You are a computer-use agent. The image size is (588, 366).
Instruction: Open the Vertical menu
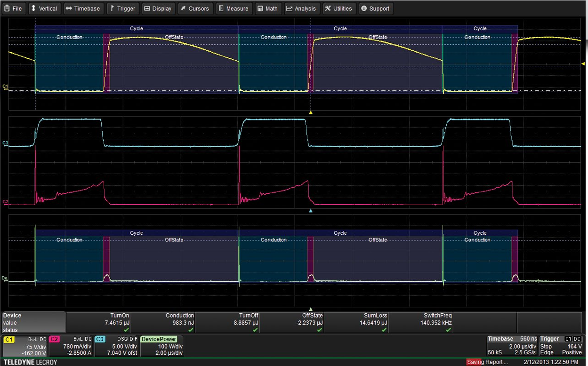click(44, 8)
